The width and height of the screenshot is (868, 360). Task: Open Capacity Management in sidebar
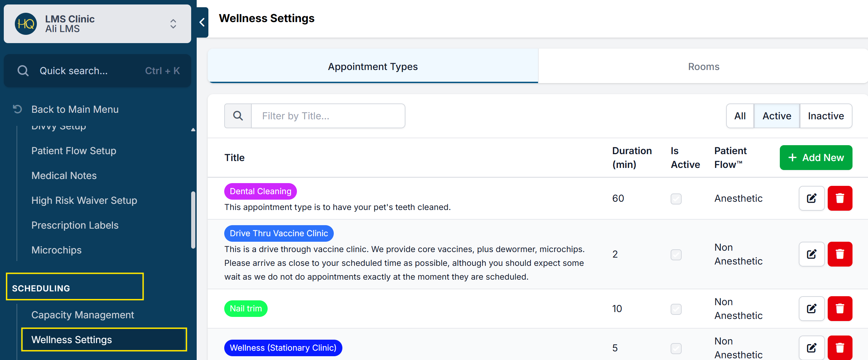pos(83,315)
